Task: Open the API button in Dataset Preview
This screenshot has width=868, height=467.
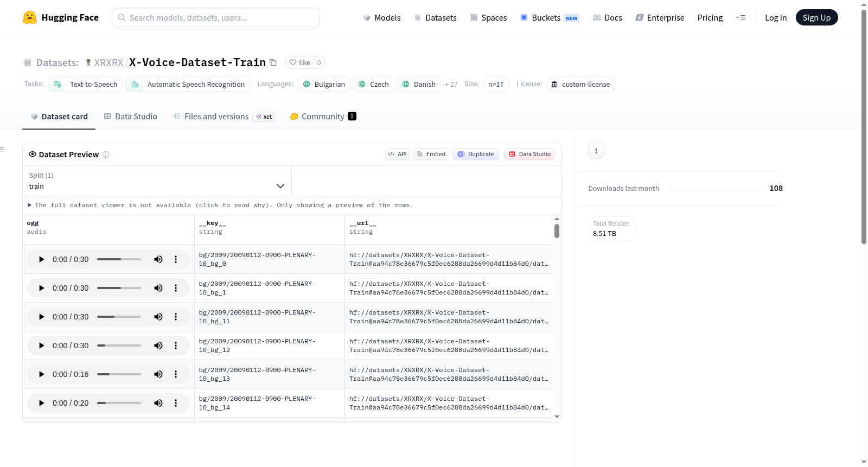Action: (x=397, y=154)
